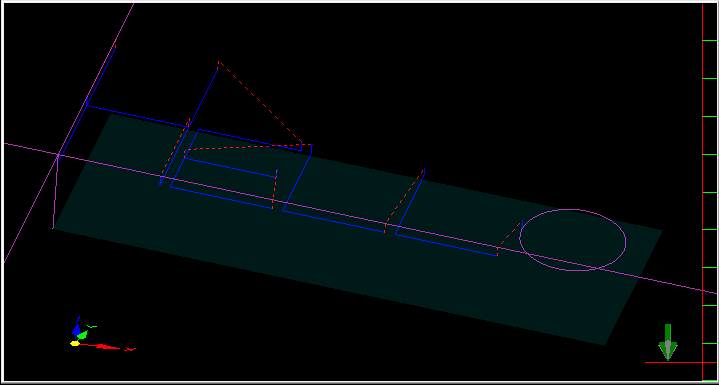The width and height of the screenshot is (719, 385).
Task: Select the rightmost blue toolpath segment
Action: [x=446, y=245]
